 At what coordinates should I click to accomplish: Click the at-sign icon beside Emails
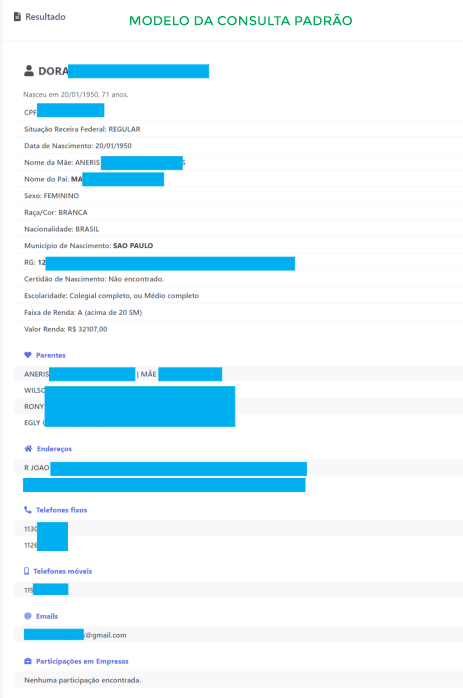[28, 616]
